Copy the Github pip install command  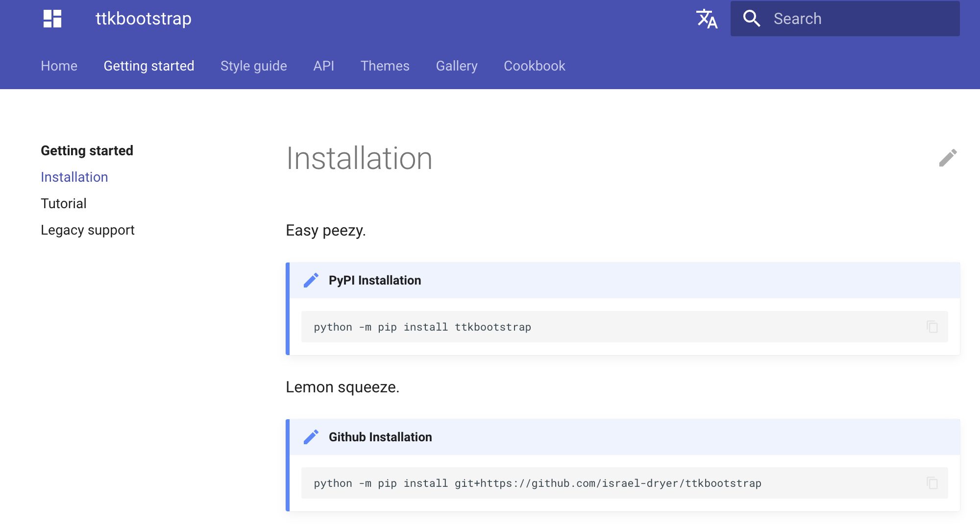click(932, 483)
